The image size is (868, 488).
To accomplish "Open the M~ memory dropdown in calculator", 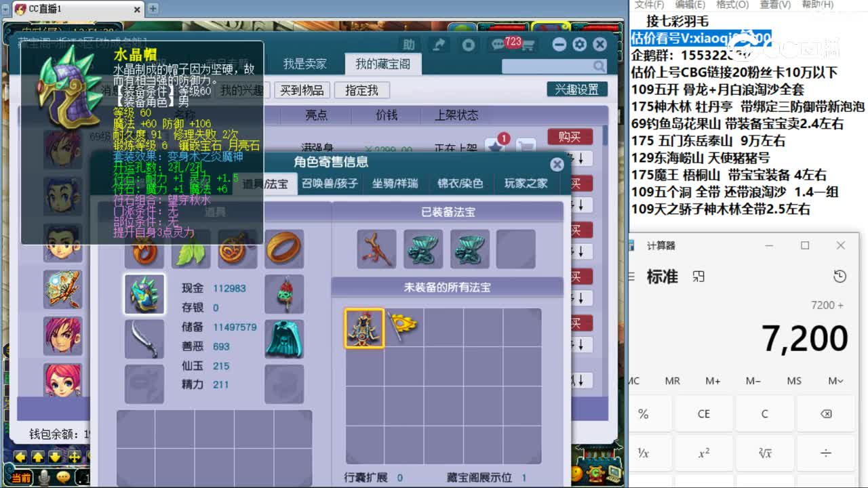I will (x=835, y=381).
